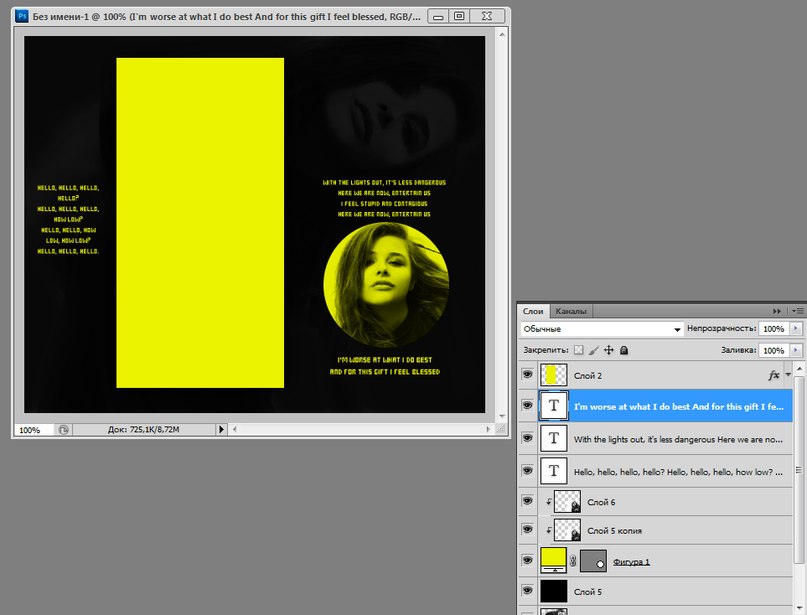Image resolution: width=807 pixels, height=615 pixels.
Task: Open the status bar info arrow menu
Action: pyautogui.click(x=221, y=429)
